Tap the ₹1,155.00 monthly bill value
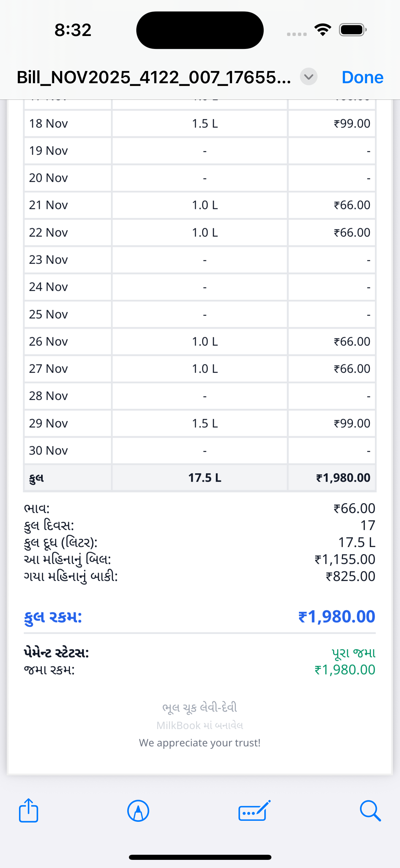 [x=345, y=559]
